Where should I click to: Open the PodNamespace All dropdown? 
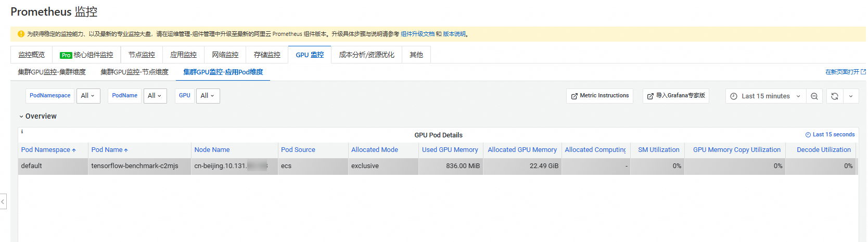pyautogui.click(x=88, y=96)
